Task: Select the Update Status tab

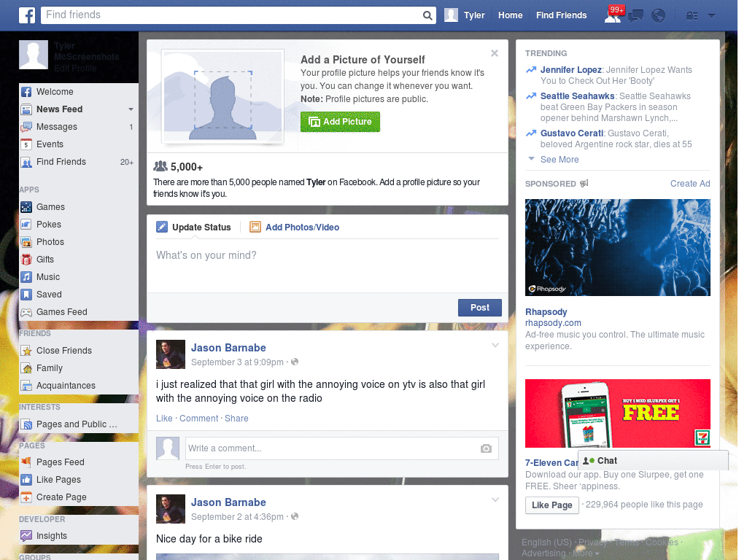Action: 194,227
